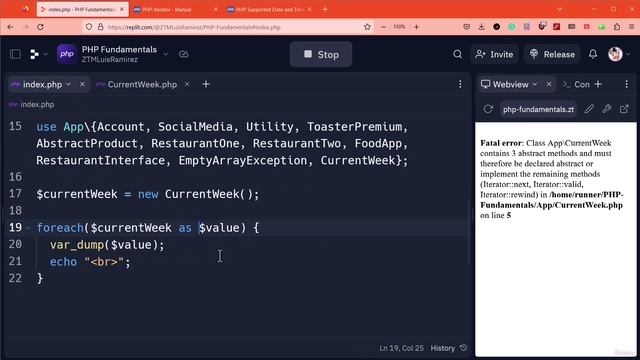Screen dimensions: 640x360
Task: Click the var_dump($value) code line
Action: [x=107, y=245]
